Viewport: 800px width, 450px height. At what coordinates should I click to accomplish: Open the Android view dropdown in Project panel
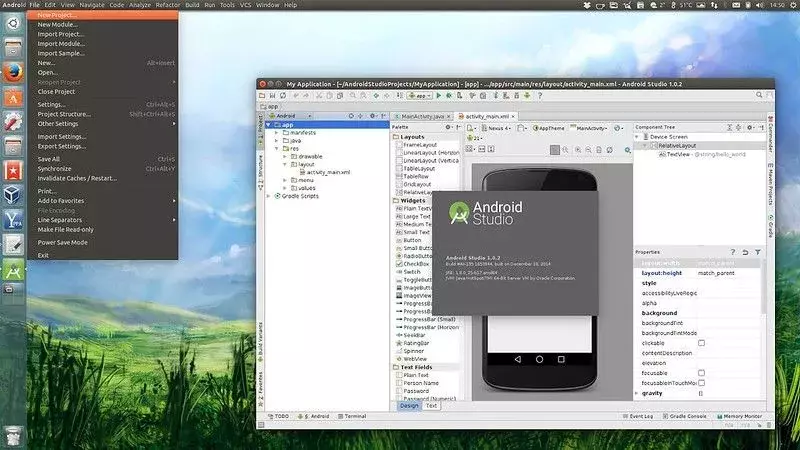(x=291, y=116)
